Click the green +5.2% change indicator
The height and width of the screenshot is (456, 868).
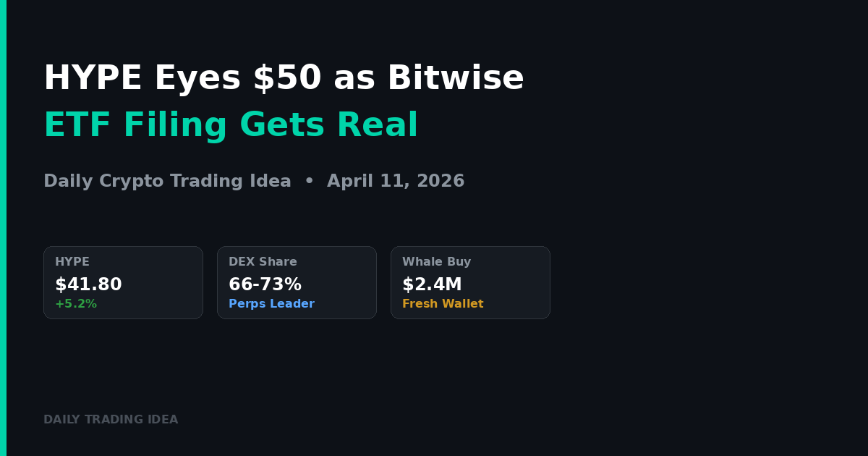tap(76, 304)
